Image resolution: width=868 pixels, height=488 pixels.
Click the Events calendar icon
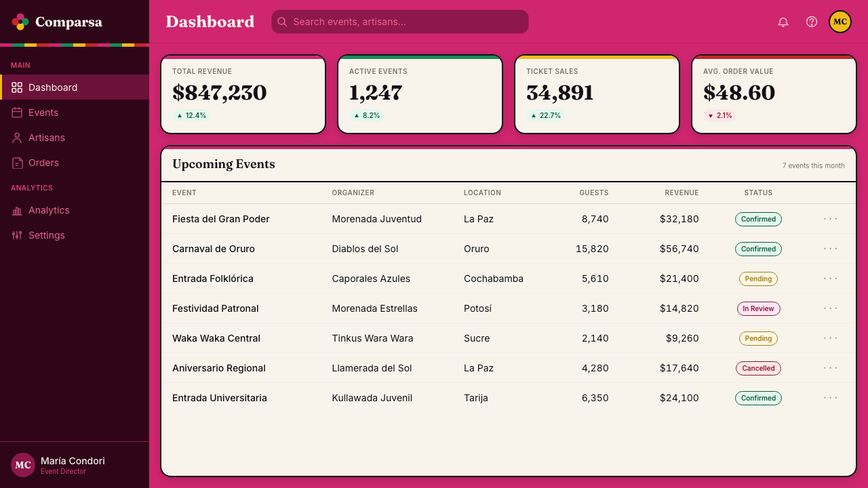click(x=17, y=113)
